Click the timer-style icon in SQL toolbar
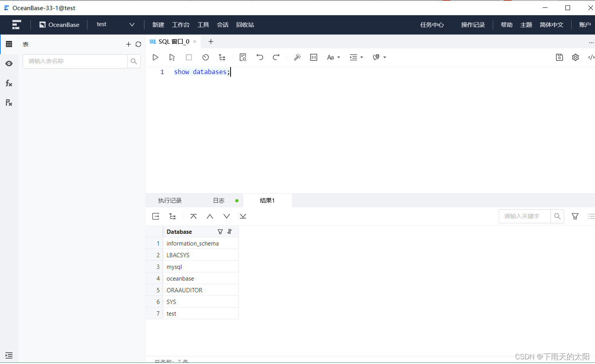595x364 pixels. [x=206, y=57]
